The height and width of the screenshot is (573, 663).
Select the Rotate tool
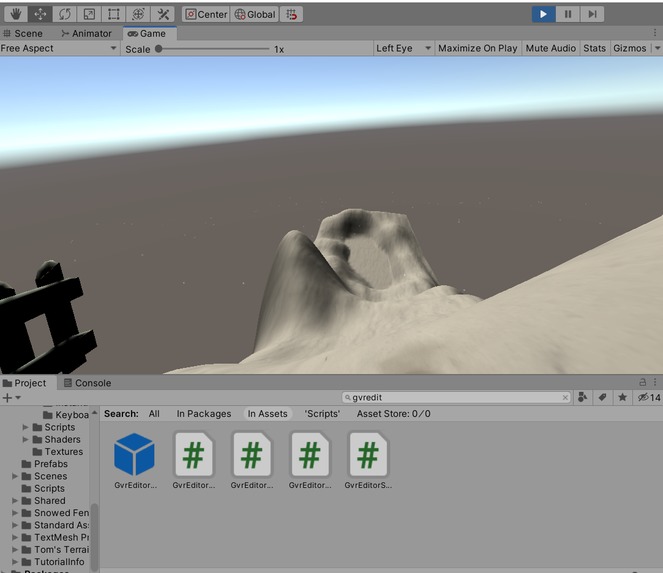[65, 14]
